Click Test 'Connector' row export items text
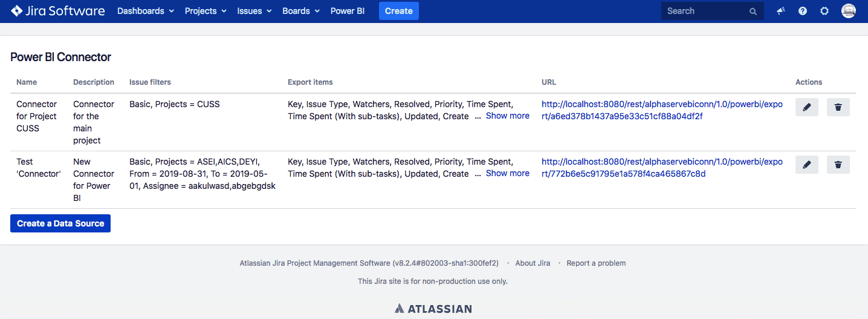Image resolution: width=868 pixels, height=319 pixels. 400,168
